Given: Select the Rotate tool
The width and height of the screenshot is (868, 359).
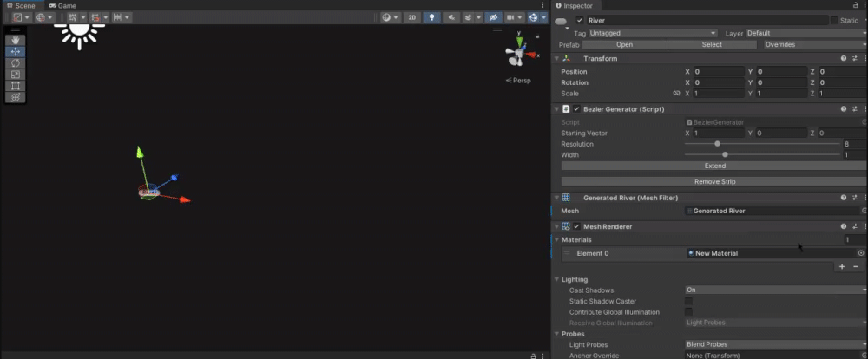Looking at the screenshot, I should [16, 63].
